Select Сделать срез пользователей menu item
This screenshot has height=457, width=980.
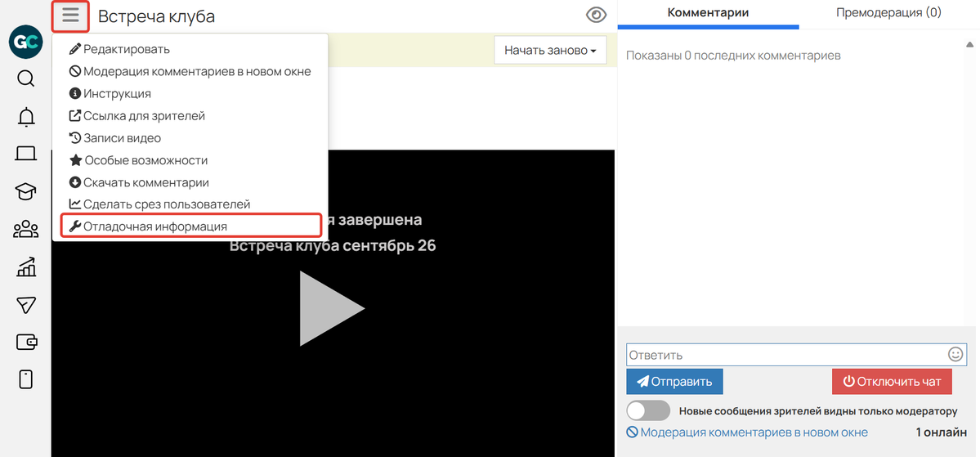pos(159,204)
